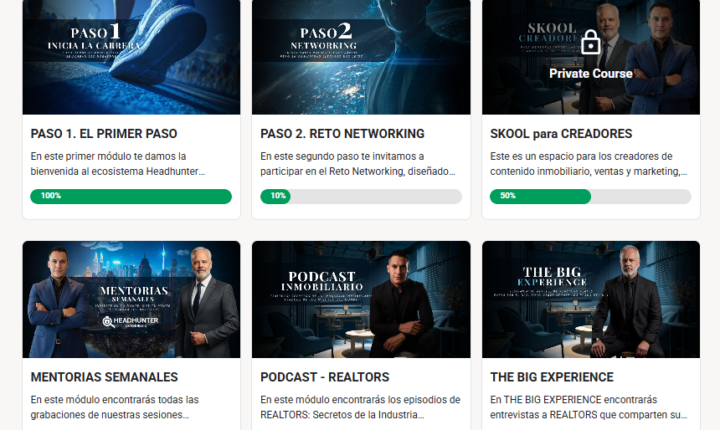
Task: Click the Headhunter logo on Mentorias thumbnail
Action: [x=130, y=321]
